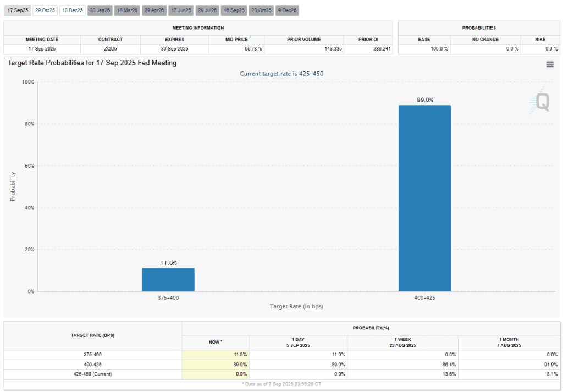The image size is (563, 392).
Task: Click the ZQU5 contract cell
Action: point(111,49)
